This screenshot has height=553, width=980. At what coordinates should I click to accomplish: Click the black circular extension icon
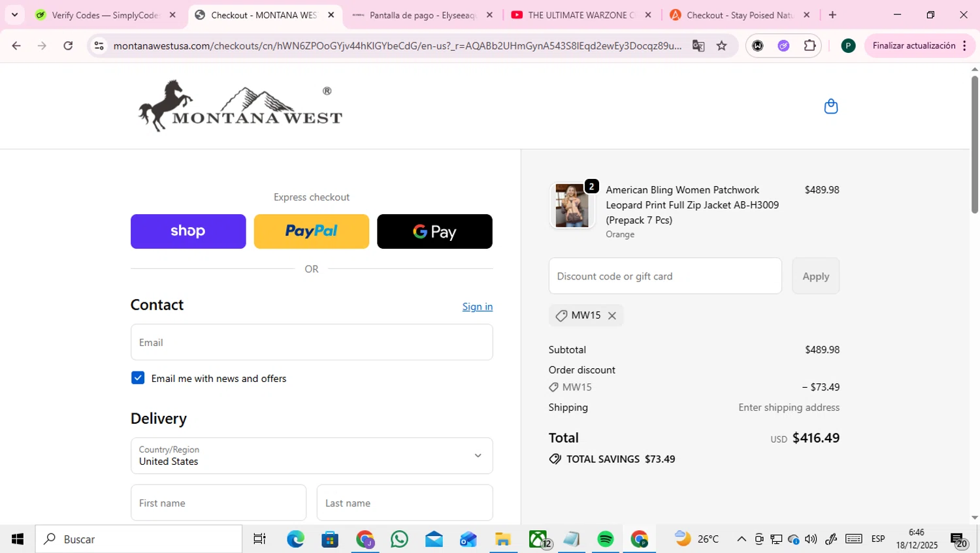pos(758,46)
